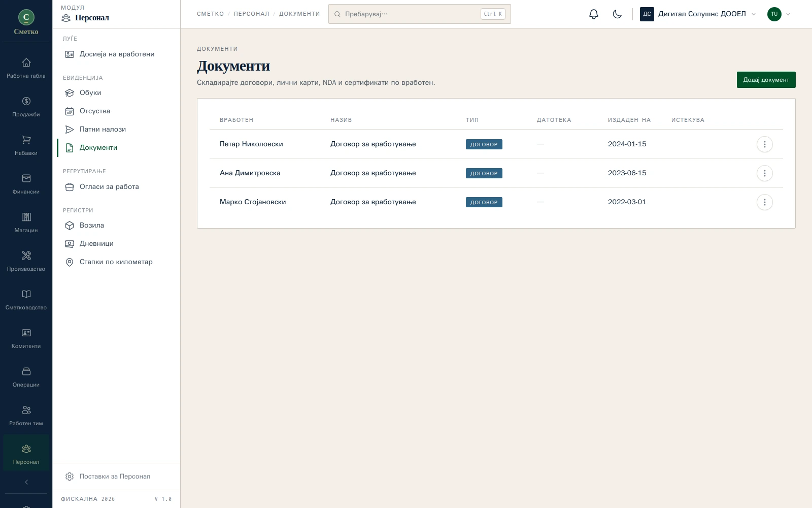Go to Финансии module
This screenshot has width=812, height=508.
(x=26, y=184)
